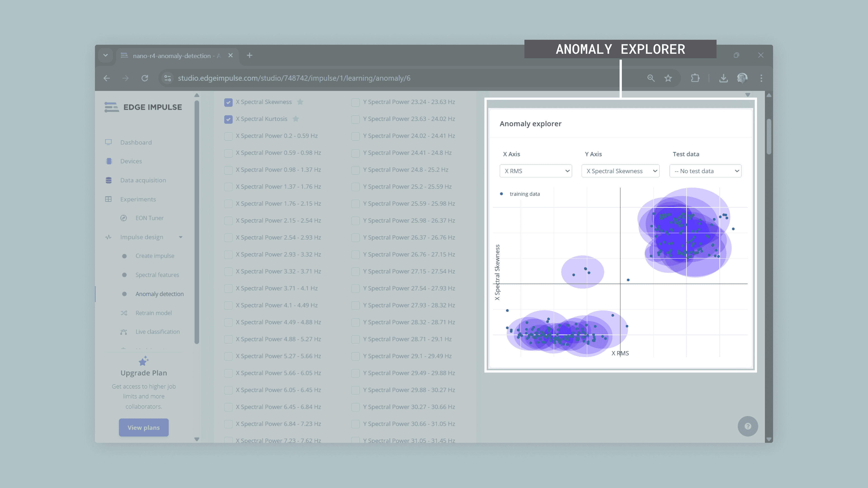
Task: Open the Live classification link
Action: pyautogui.click(x=157, y=332)
